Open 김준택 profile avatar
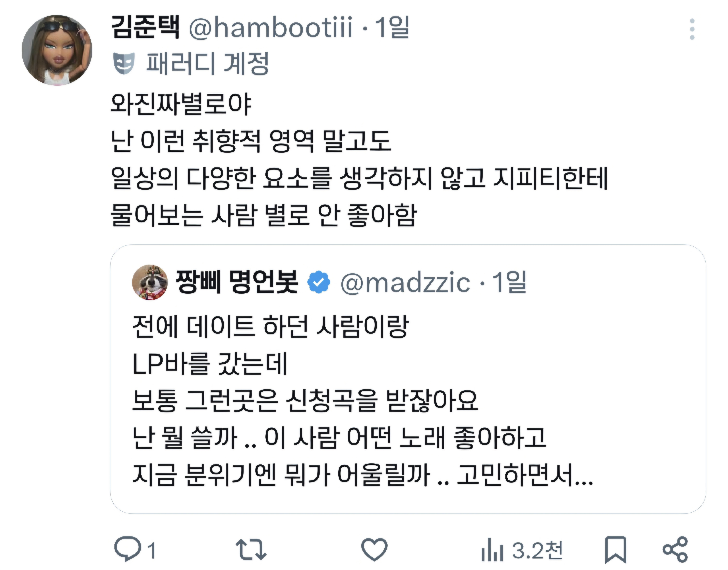This screenshot has height=570, width=728. (x=57, y=50)
